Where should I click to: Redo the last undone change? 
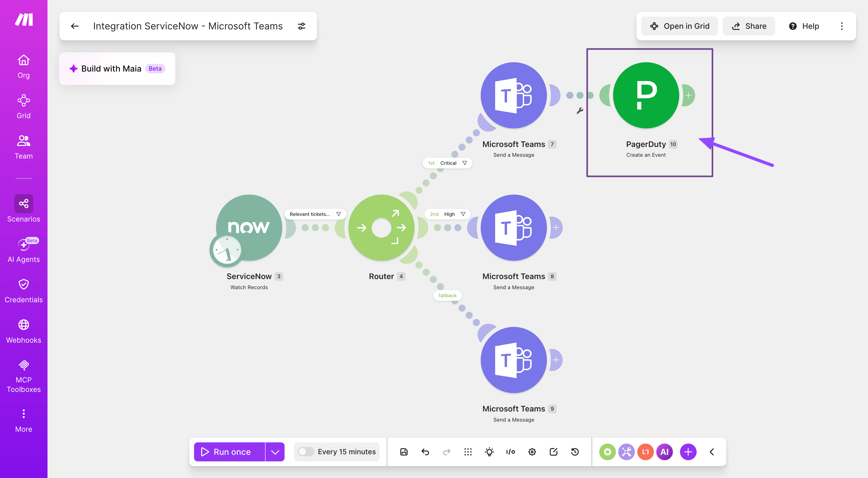point(446,452)
